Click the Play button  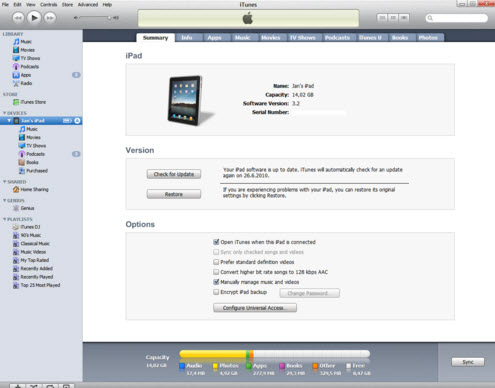click(x=34, y=18)
